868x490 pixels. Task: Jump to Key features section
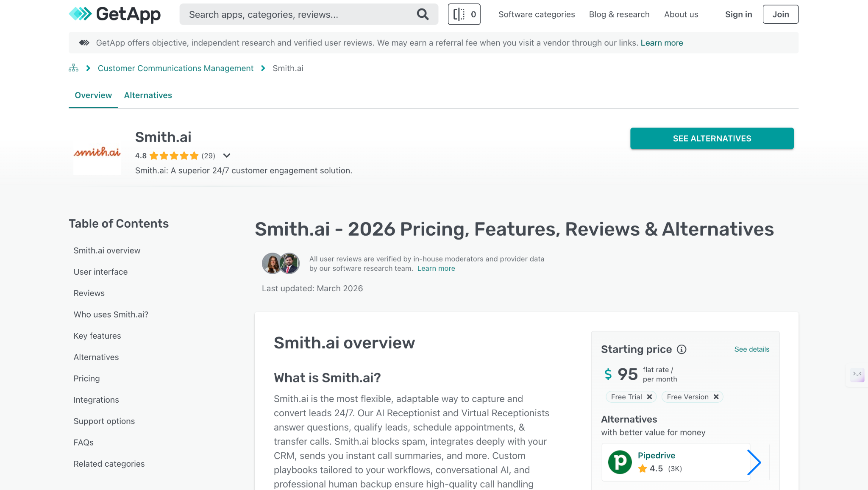click(97, 336)
